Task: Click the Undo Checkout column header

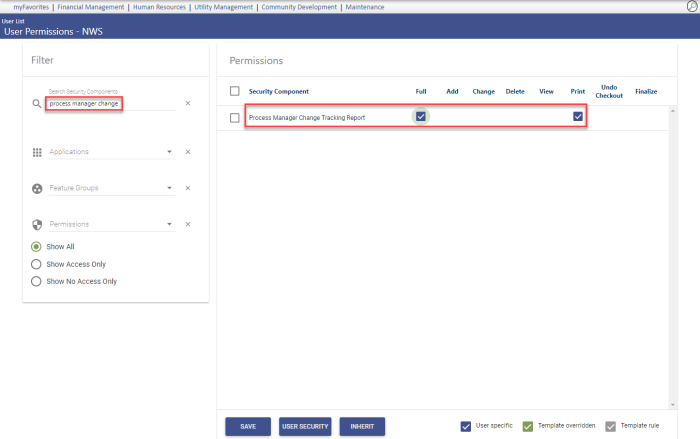Action: [x=609, y=91]
